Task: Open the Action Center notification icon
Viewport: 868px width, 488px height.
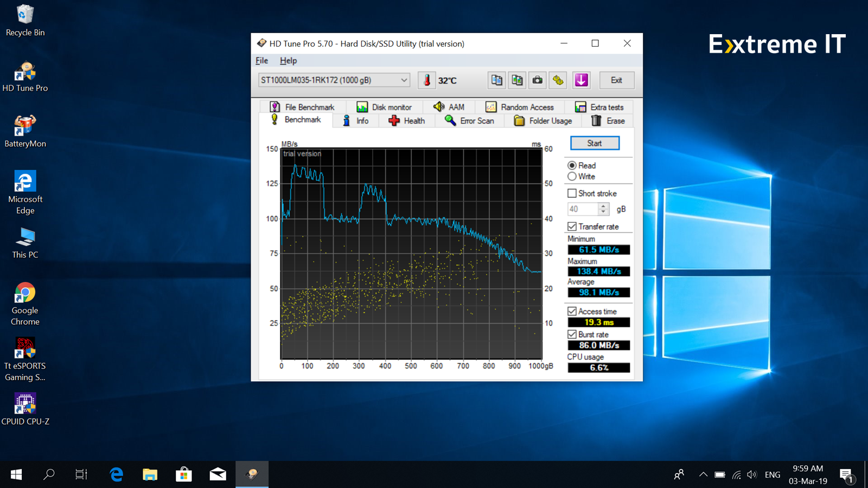Action: tap(847, 475)
